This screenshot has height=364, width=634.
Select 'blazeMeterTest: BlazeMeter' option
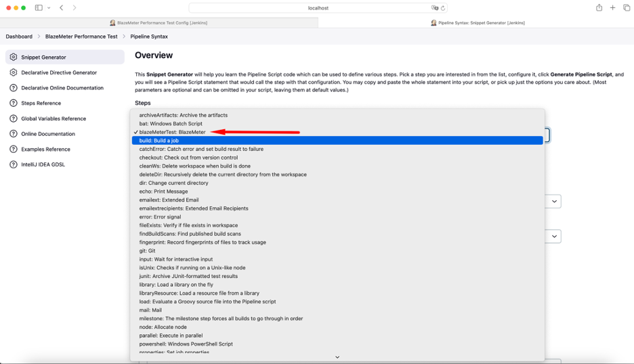click(337, 132)
